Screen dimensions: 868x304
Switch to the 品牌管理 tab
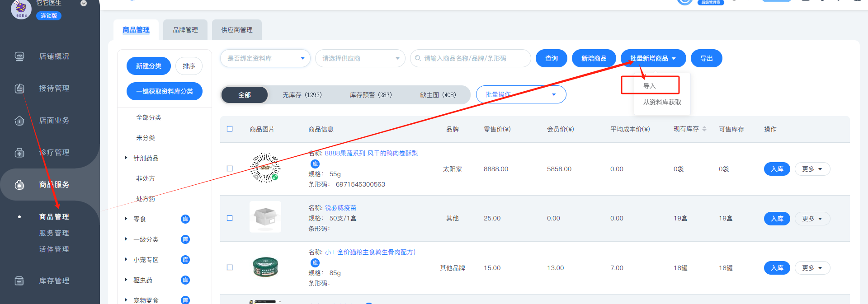(x=185, y=30)
